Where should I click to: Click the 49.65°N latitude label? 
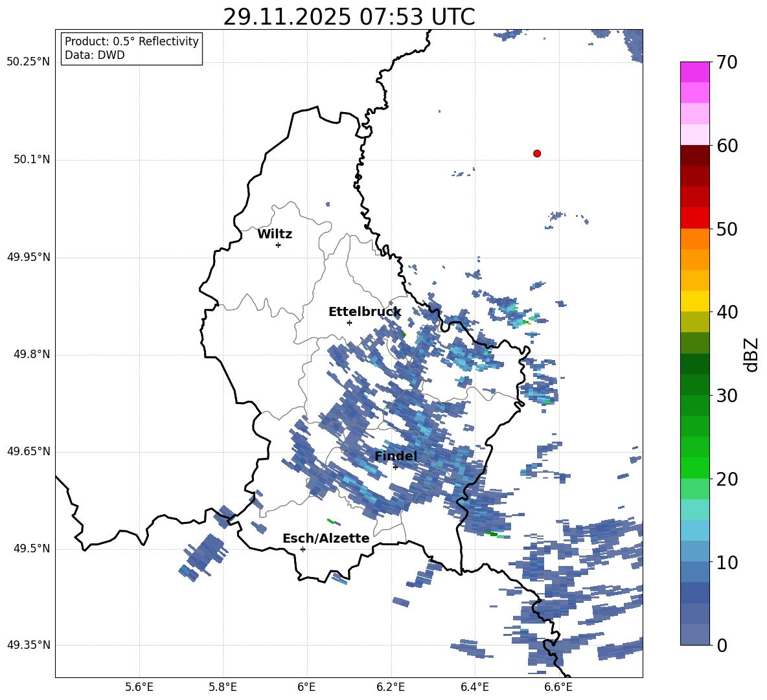pos(29,451)
